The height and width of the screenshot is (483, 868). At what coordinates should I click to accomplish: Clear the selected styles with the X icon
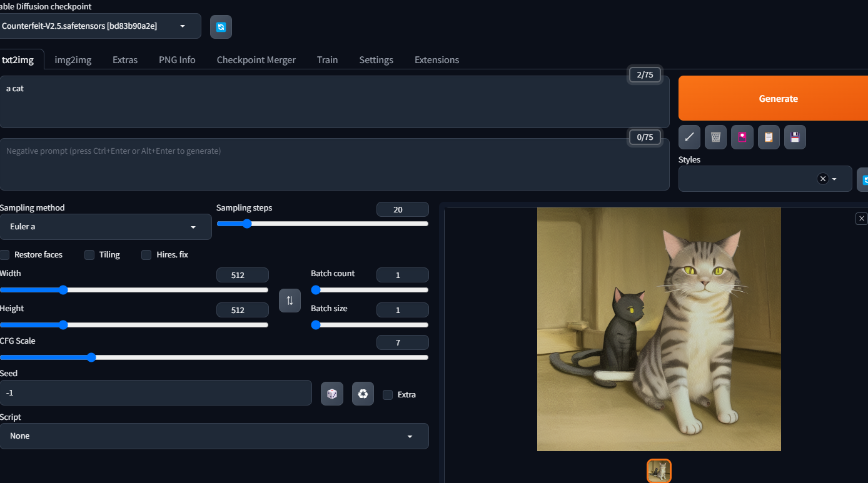coord(822,179)
